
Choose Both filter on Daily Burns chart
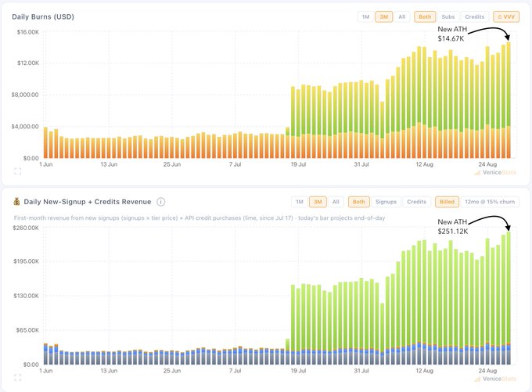click(425, 16)
